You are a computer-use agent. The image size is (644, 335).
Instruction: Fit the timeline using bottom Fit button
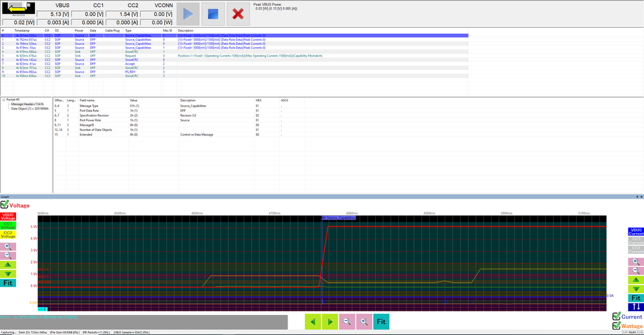pyautogui.click(x=381, y=321)
